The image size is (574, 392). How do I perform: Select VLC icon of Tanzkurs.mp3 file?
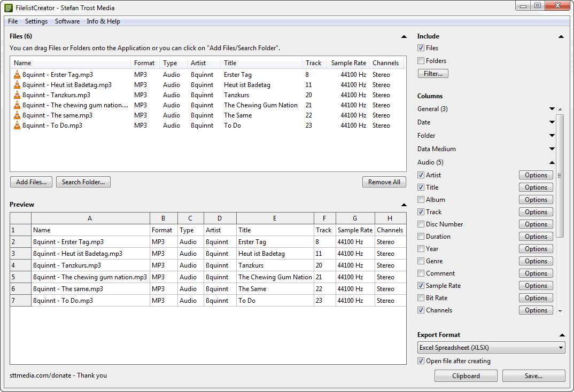[17, 95]
